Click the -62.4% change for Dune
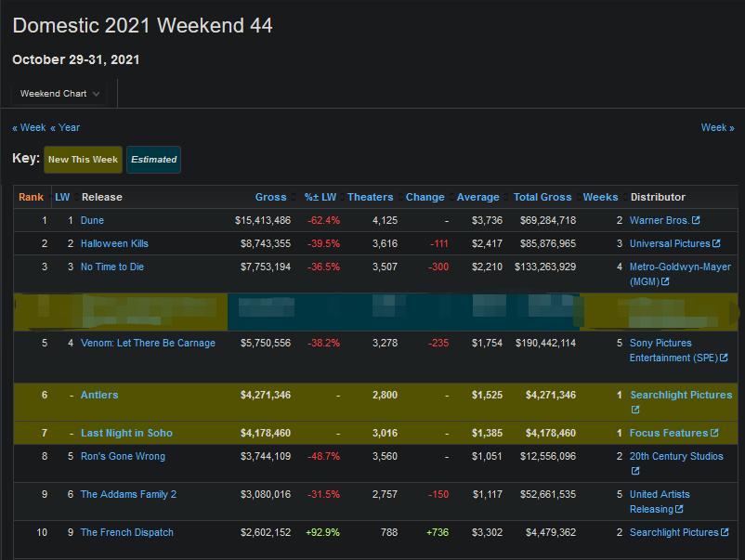Screen dimensions: 745x560 (x=323, y=220)
